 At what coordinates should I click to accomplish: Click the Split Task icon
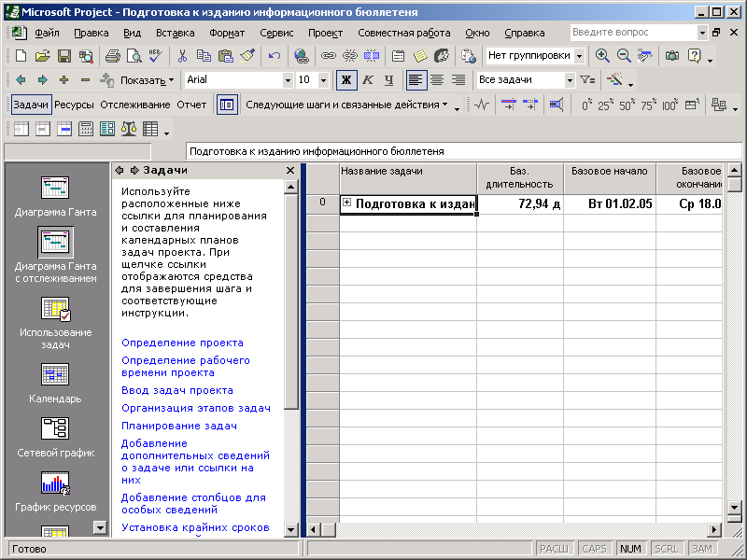[x=371, y=56]
